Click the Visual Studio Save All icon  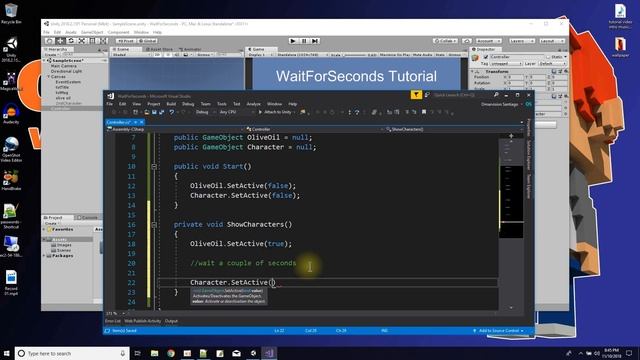coord(162,112)
